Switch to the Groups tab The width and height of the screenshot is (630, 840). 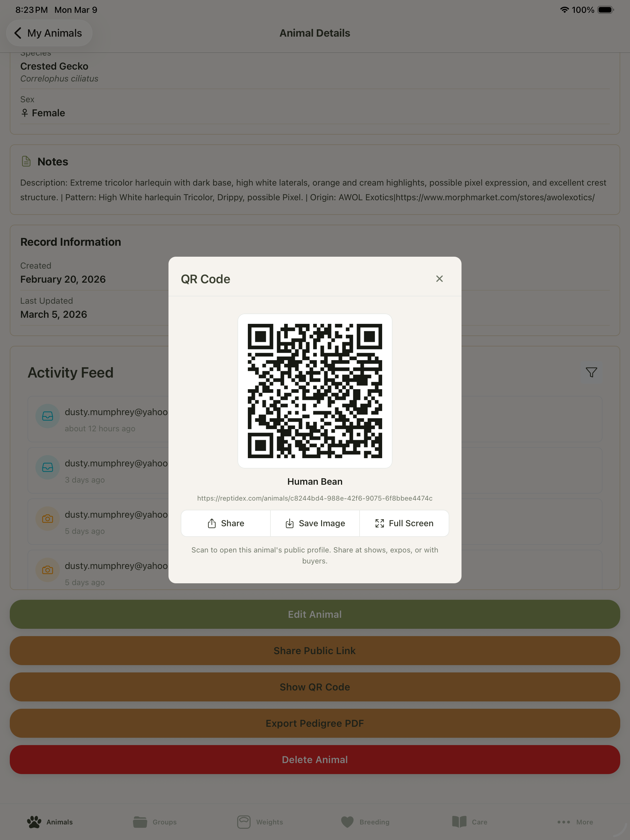click(154, 822)
